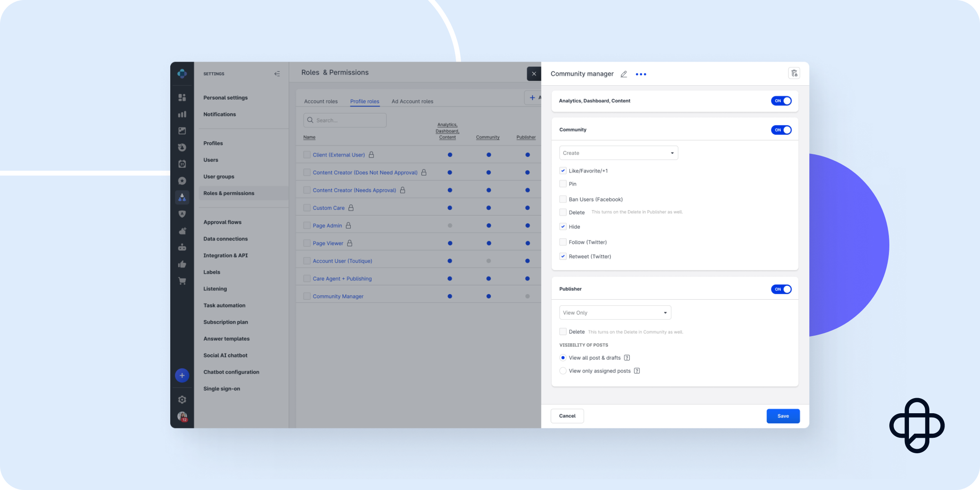Open the Content/media panel from the sidebar
The height and width of the screenshot is (490, 980).
[x=182, y=131]
